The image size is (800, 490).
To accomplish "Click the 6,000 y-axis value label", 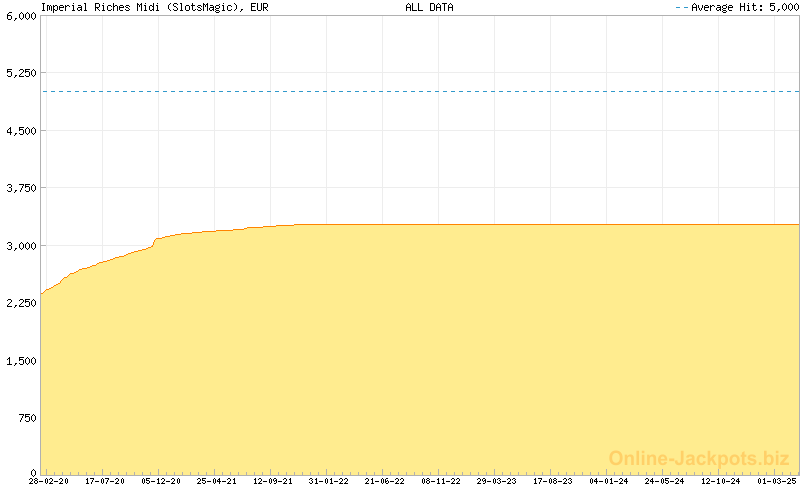I will pyautogui.click(x=19, y=17).
